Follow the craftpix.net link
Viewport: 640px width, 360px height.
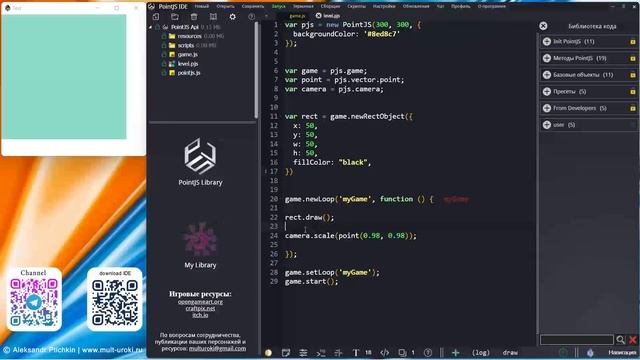tap(200, 308)
